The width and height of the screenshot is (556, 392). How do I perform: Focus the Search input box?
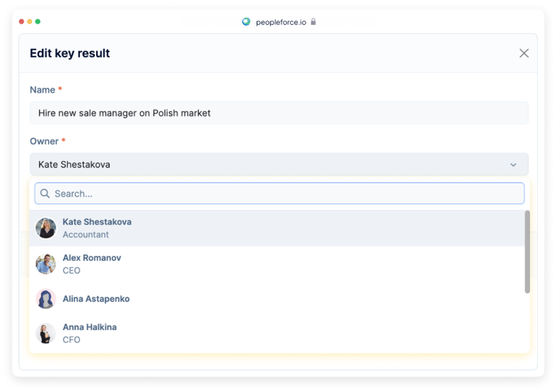click(279, 193)
